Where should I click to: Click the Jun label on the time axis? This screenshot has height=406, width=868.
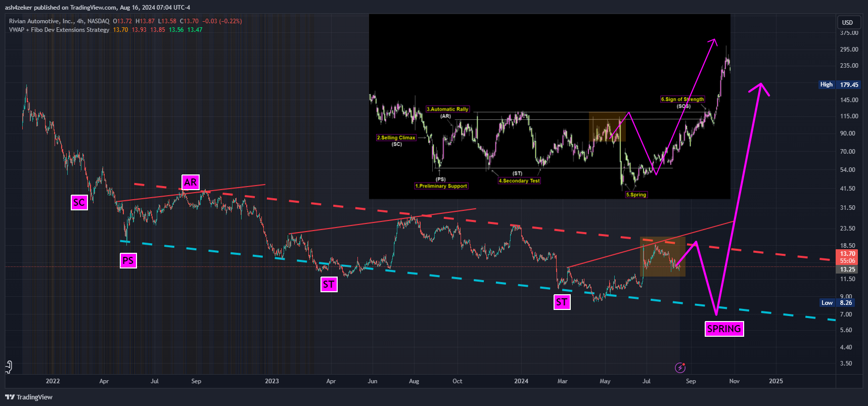point(373,381)
